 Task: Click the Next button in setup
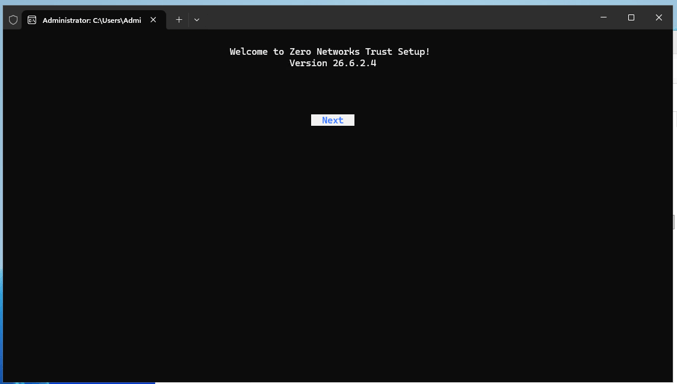(332, 120)
